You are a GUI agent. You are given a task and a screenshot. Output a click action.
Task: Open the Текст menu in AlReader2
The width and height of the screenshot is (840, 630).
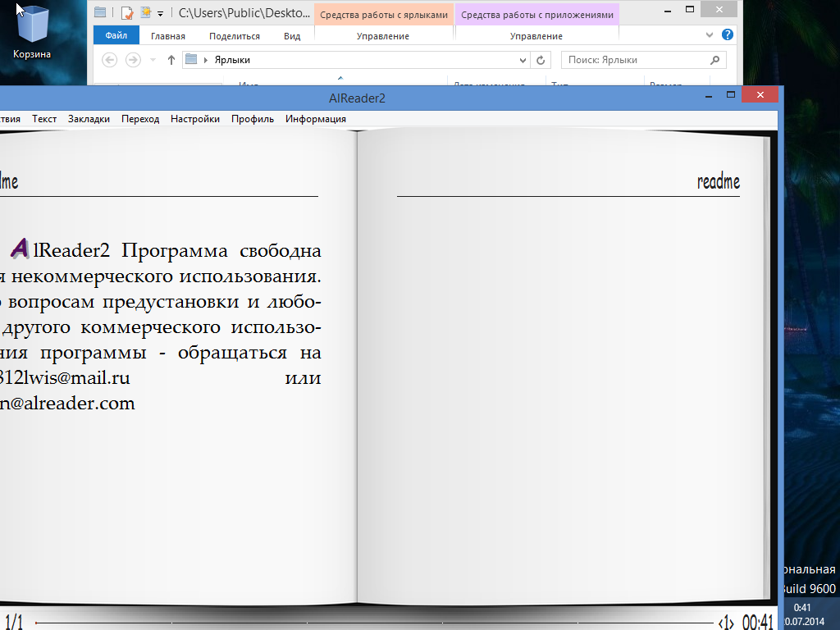tap(44, 119)
